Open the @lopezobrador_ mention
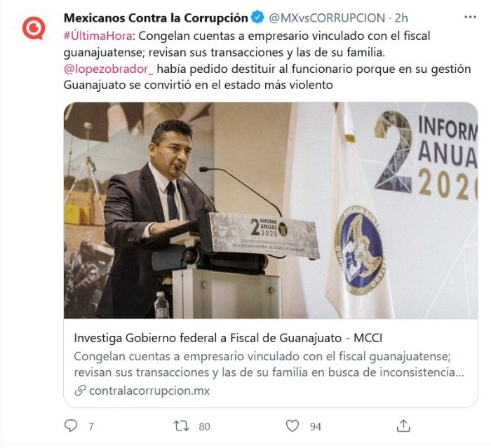The image size is (491, 448). click(x=108, y=69)
